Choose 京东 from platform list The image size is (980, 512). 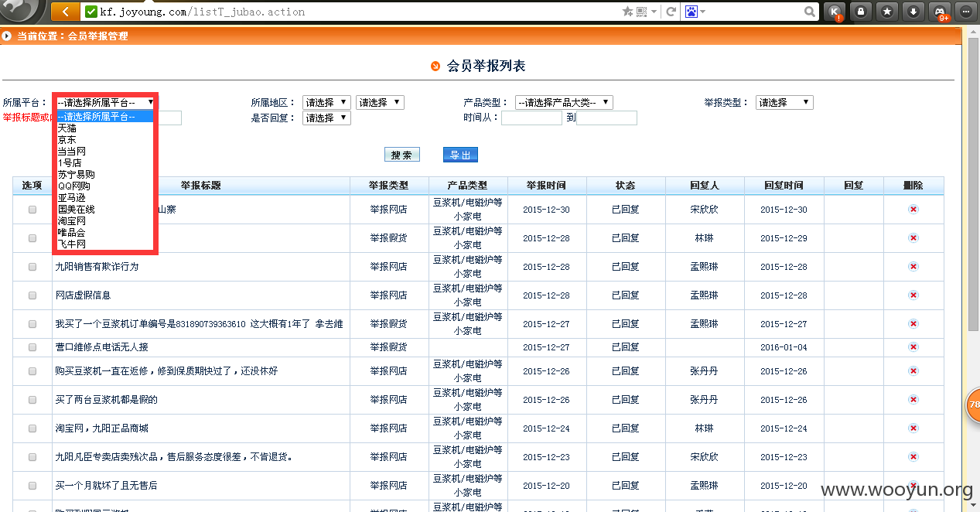105,140
